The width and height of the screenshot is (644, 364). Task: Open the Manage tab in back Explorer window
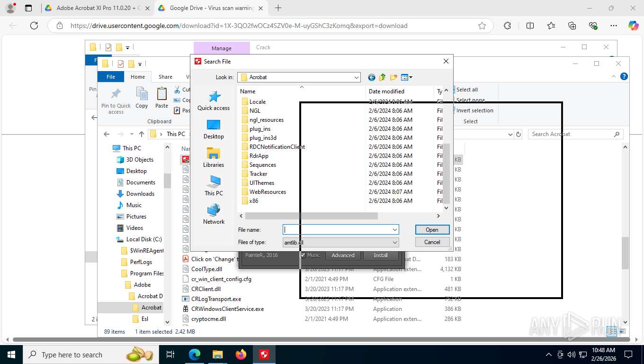pos(222,48)
